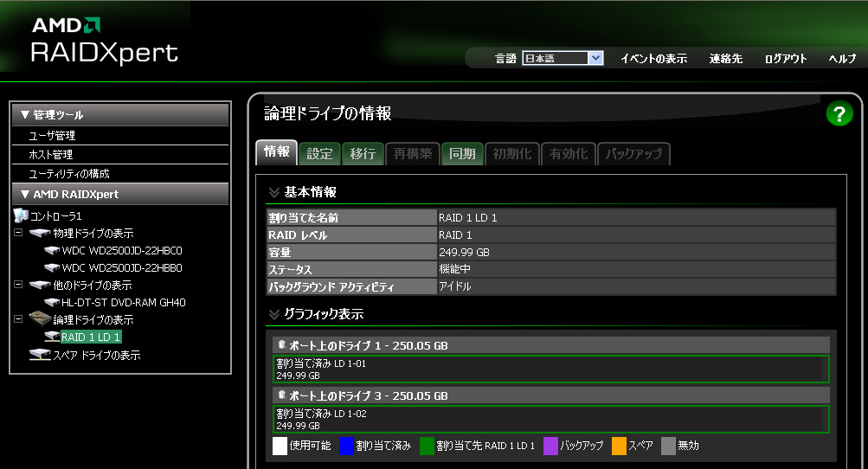Click the AMD RAIDXpert logo
The height and width of the screenshot is (469, 868).
click(x=104, y=41)
